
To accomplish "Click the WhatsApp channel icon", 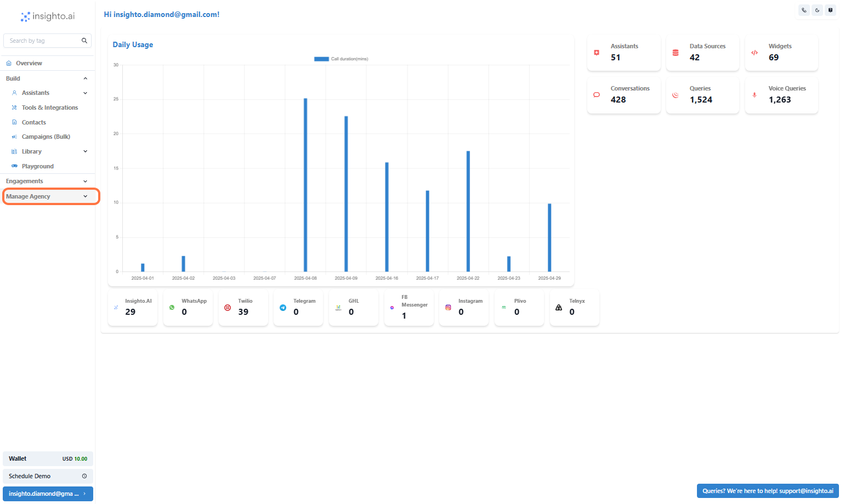I will point(172,308).
